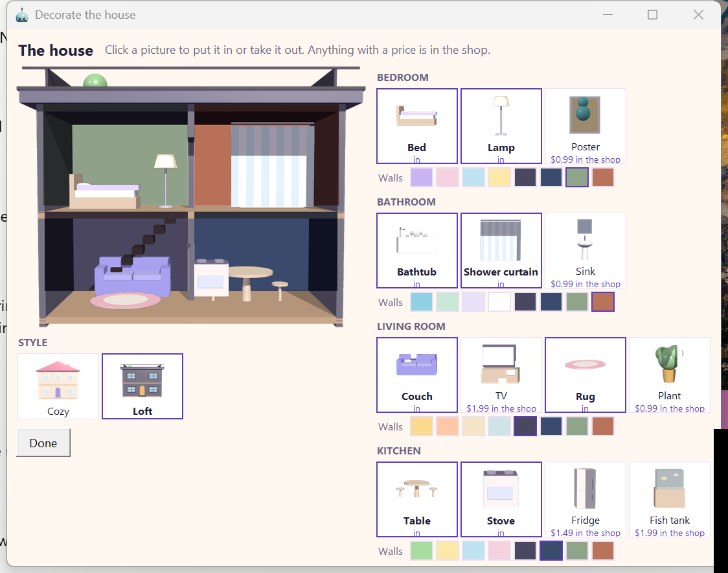Choose the TV priced $1.99
This screenshot has height=573, width=728.
(x=501, y=375)
